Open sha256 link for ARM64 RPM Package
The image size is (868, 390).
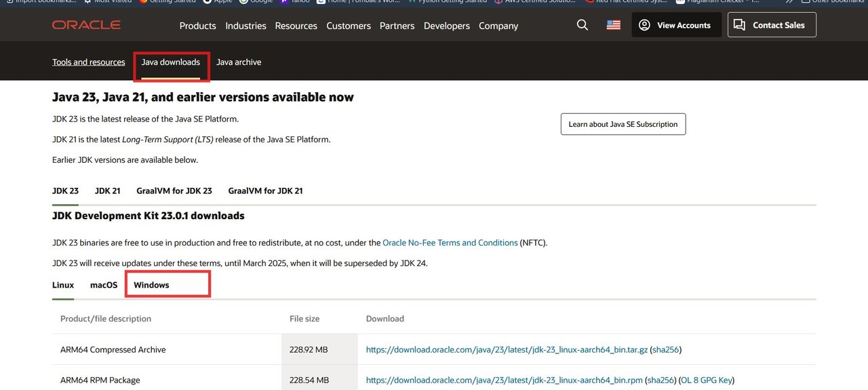[660, 381]
